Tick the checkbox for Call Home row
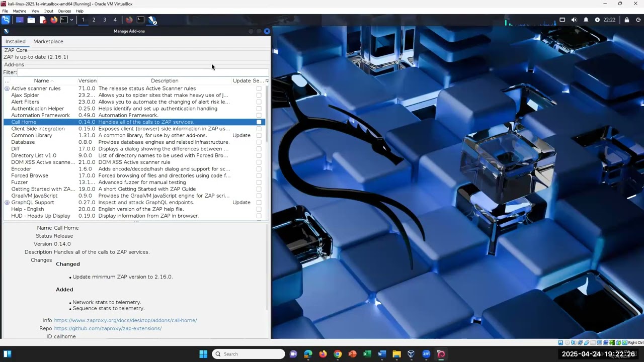644x362 pixels. pos(259,122)
